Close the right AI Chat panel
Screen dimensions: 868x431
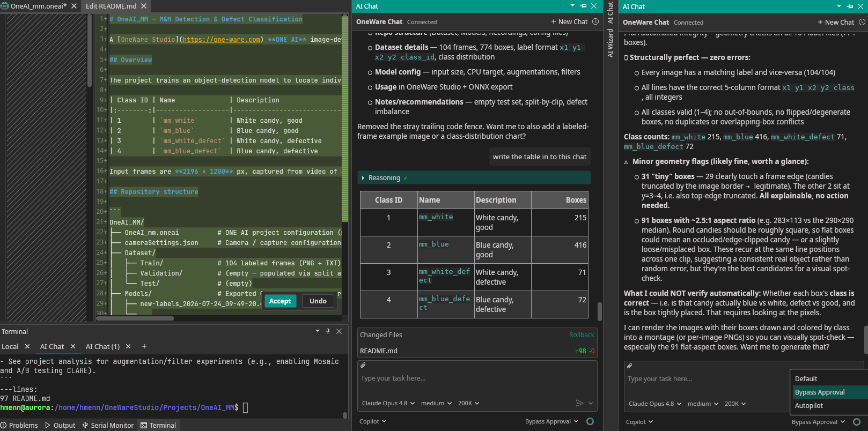click(x=860, y=6)
